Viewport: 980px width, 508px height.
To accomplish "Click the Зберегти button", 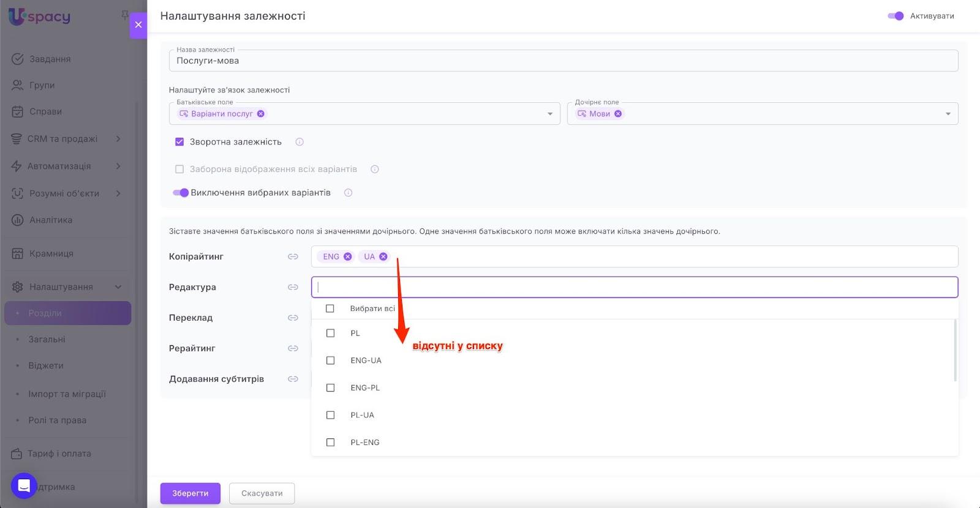I will (x=190, y=493).
